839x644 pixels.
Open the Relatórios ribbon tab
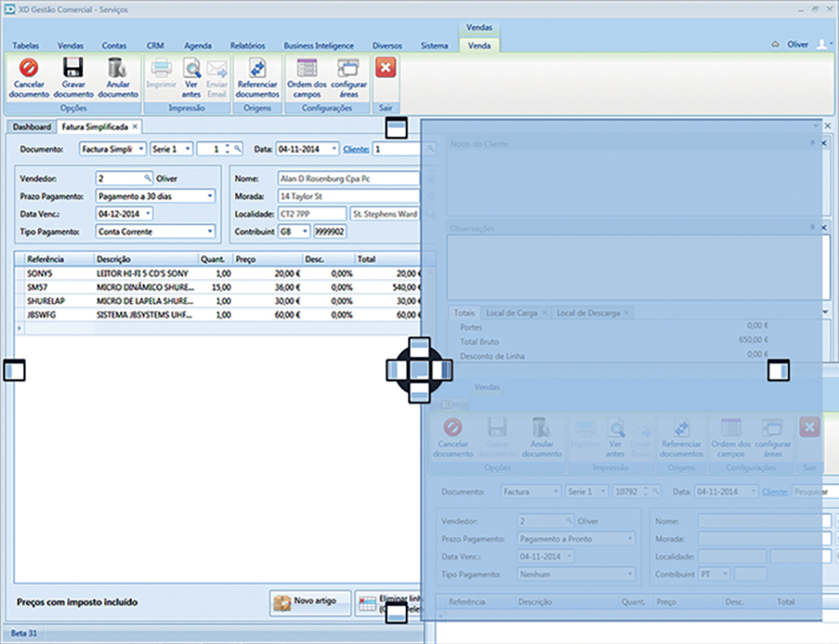[x=247, y=45]
